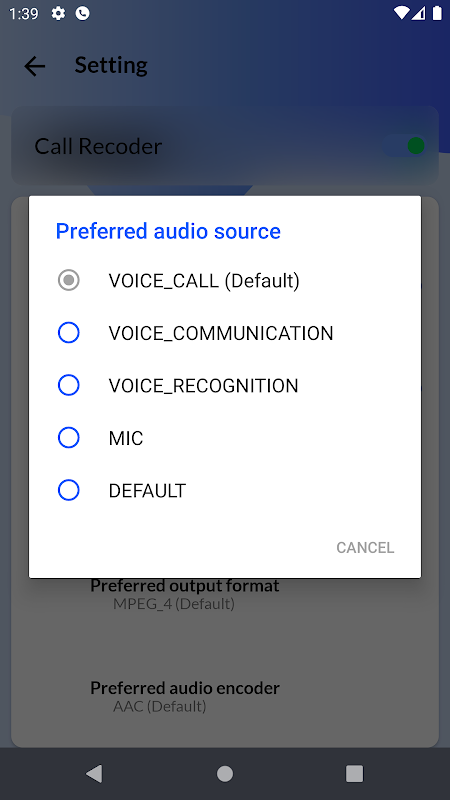Image resolution: width=450 pixels, height=800 pixels.
Task: Choose the VOICE_COMMUNICATION radio option
Action: 69,333
